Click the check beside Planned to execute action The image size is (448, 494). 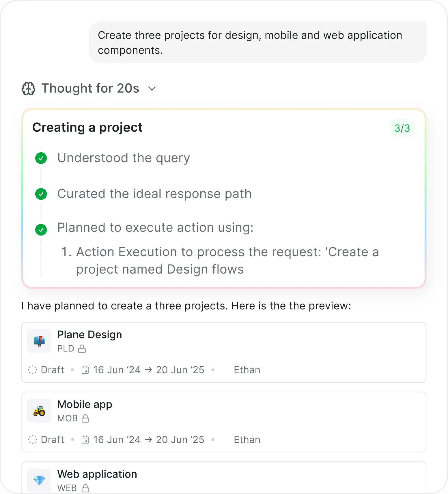(41, 230)
